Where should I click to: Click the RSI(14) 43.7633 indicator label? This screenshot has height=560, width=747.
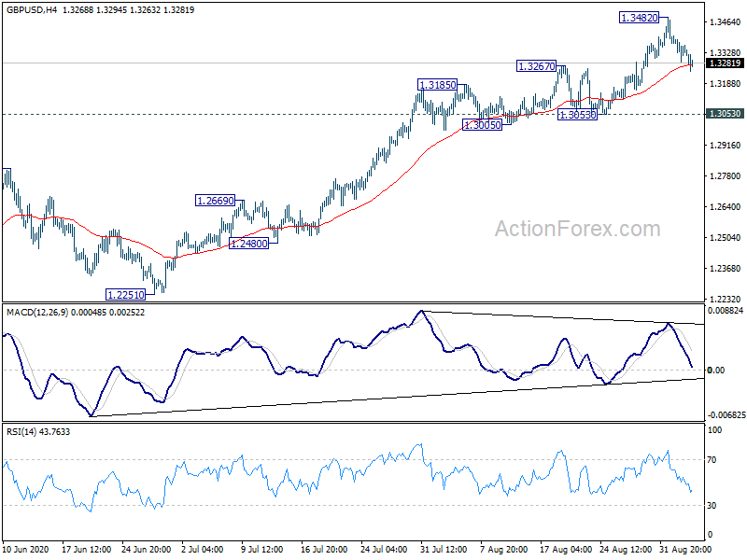pyautogui.click(x=38, y=432)
